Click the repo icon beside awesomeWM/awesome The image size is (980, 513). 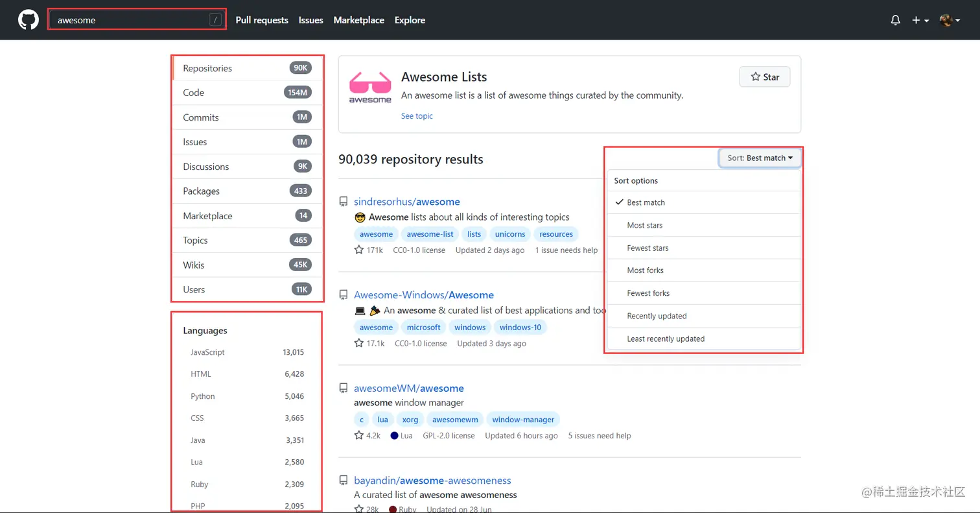(344, 388)
